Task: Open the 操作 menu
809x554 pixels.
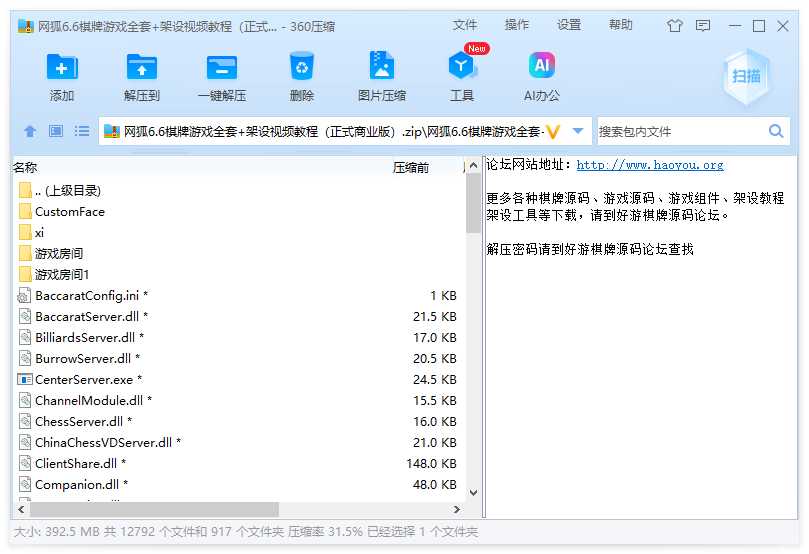Action: 516,25
